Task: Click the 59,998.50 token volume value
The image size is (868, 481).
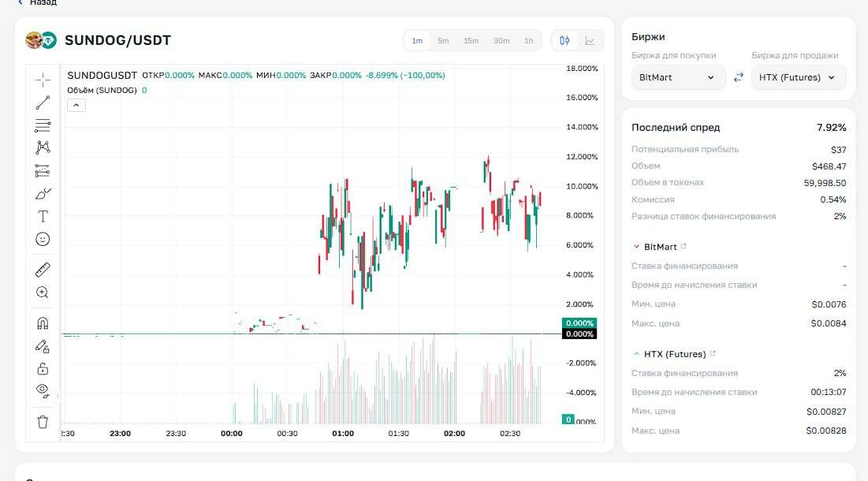Action: pyautogui.click(x=825, y=183)
